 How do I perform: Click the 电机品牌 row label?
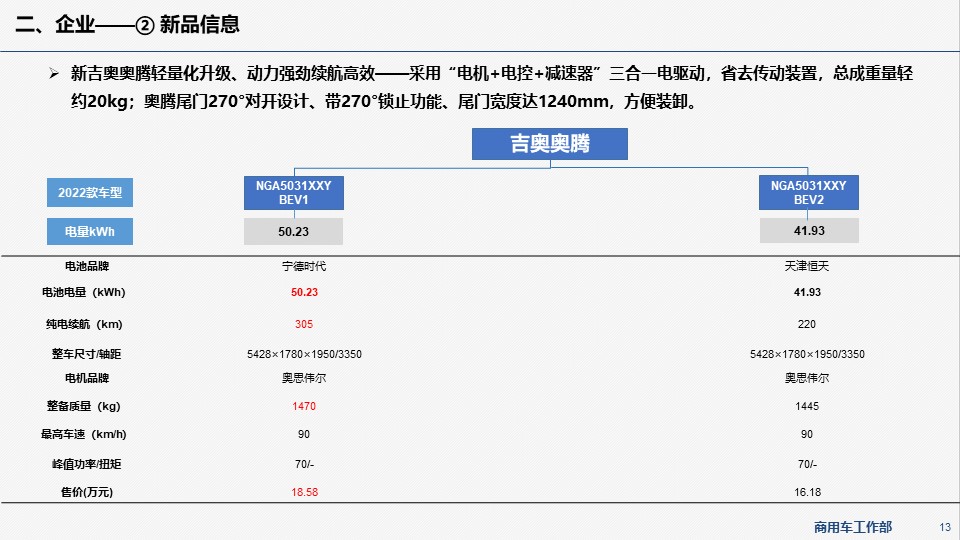[x=87, y=378]
